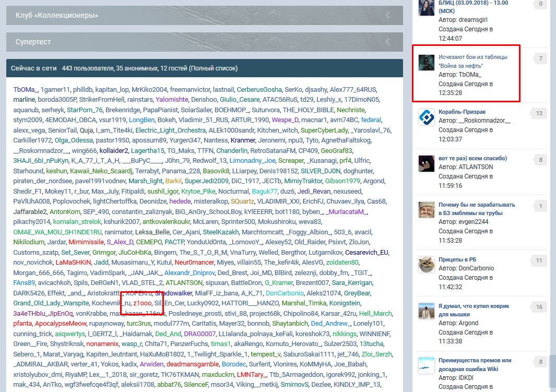Open topic Прицепы в РБ
Image resolution: width=556 pixels, height=392 pixels.
pyautogui.click(x=457, y=259)
